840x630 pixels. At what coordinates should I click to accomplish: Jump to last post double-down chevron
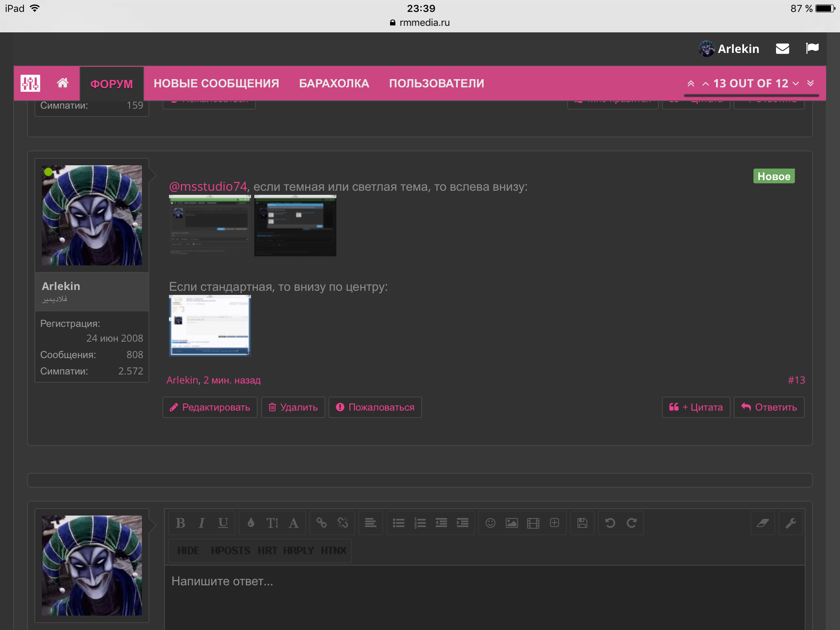pyautogui.click(x=810, y=83)
